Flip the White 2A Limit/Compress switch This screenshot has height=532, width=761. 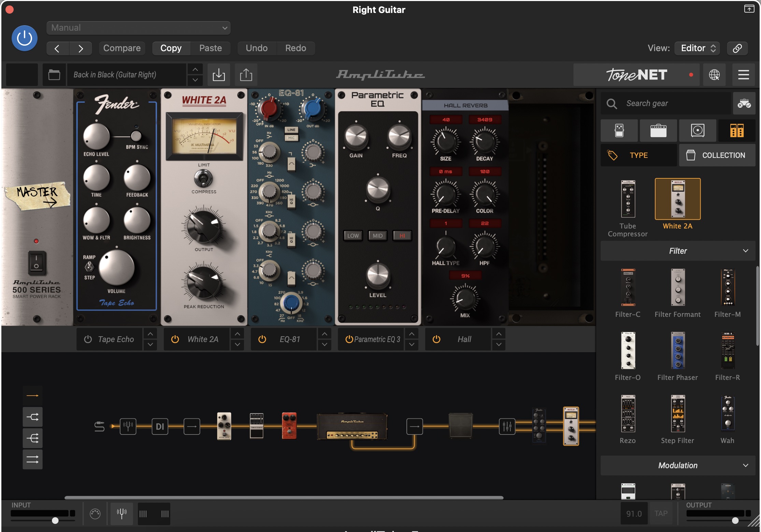tap(203, 178)
